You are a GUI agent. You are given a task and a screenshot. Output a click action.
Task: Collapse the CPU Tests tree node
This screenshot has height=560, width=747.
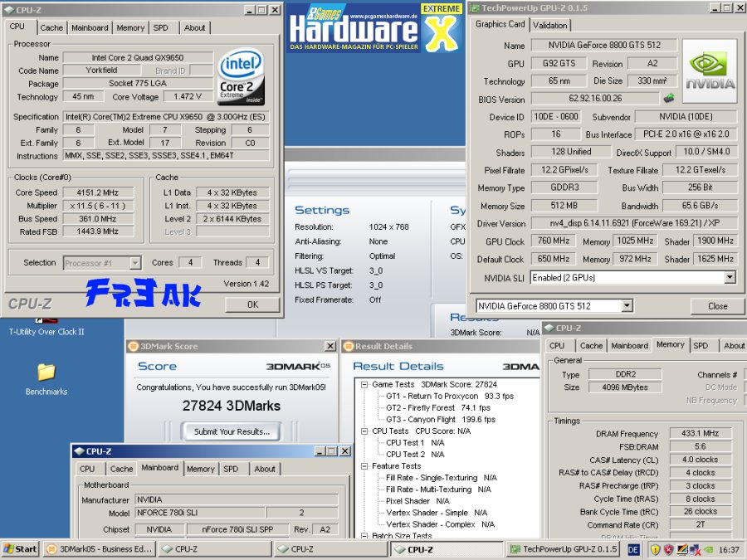point(364,431)
